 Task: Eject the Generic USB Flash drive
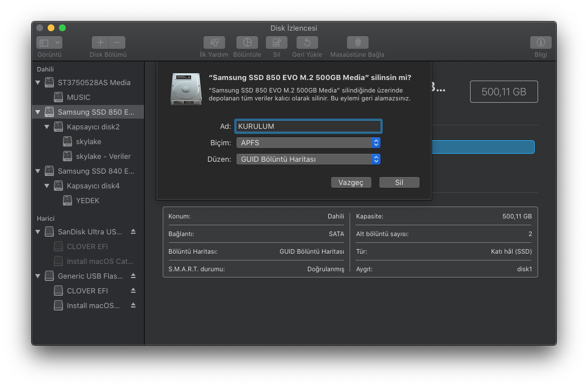[133, 276]
